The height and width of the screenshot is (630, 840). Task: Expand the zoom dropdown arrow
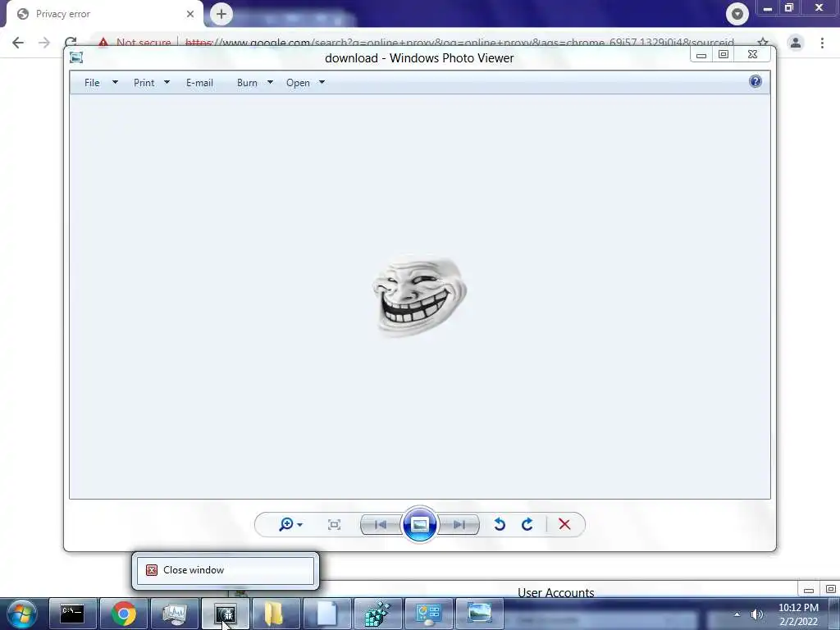click(299, 525)
